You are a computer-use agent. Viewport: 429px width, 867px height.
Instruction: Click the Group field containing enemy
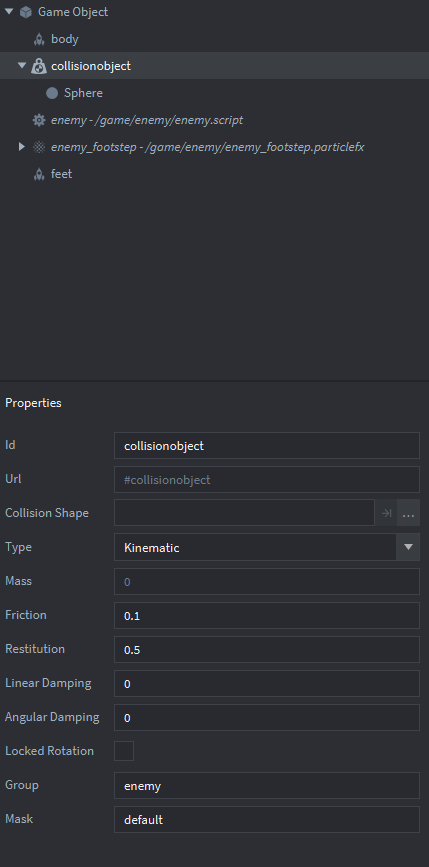pos(267,786)
